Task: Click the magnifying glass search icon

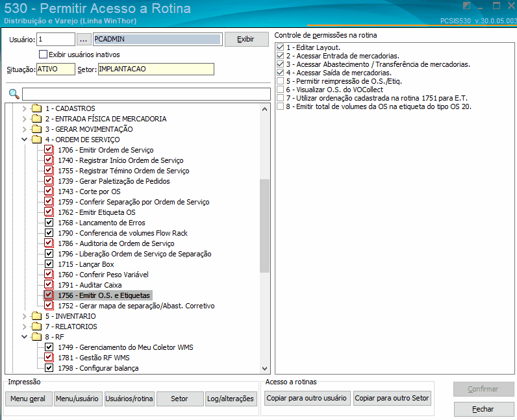Action: coord(14,94)
